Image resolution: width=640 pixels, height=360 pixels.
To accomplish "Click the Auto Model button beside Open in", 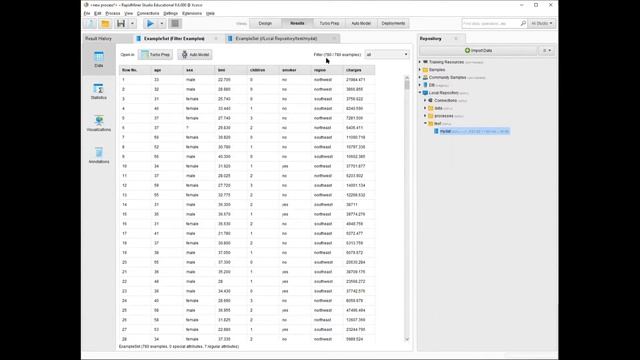I will point(195,54).
